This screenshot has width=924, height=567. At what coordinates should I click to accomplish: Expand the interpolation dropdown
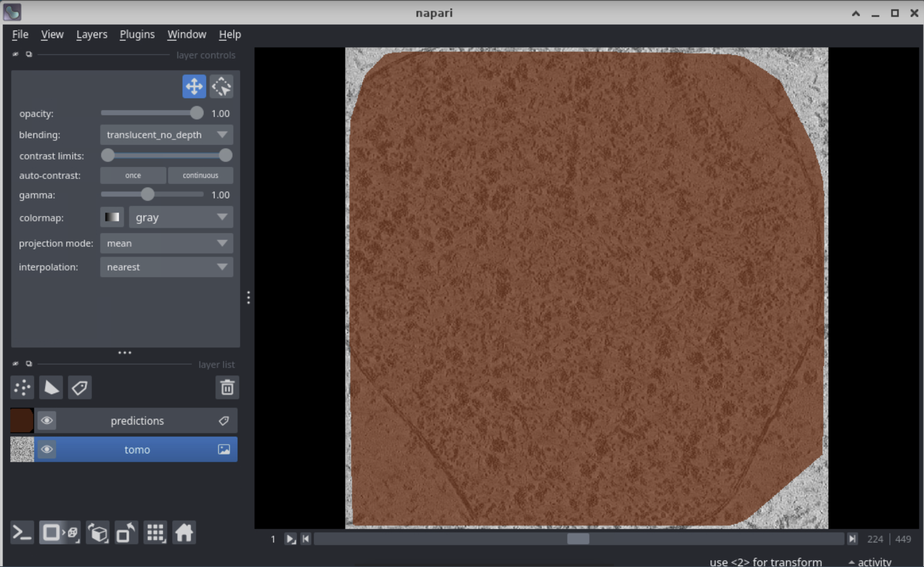point(166,267)
